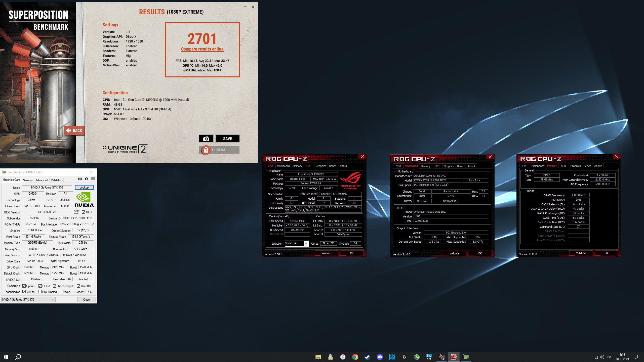Switch to GPU-Z taskbar icon

466,357
